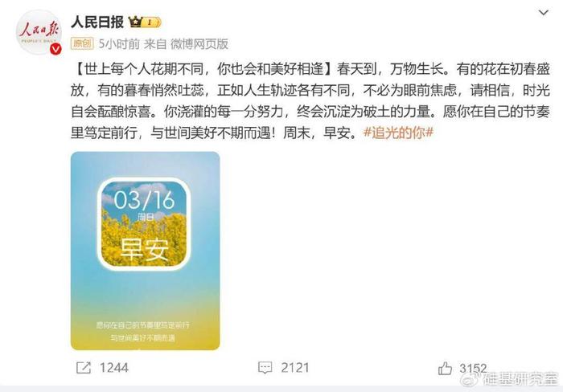The image size is (563, 392).
Task: Click the comment count 2121
Action: (295, 368)
